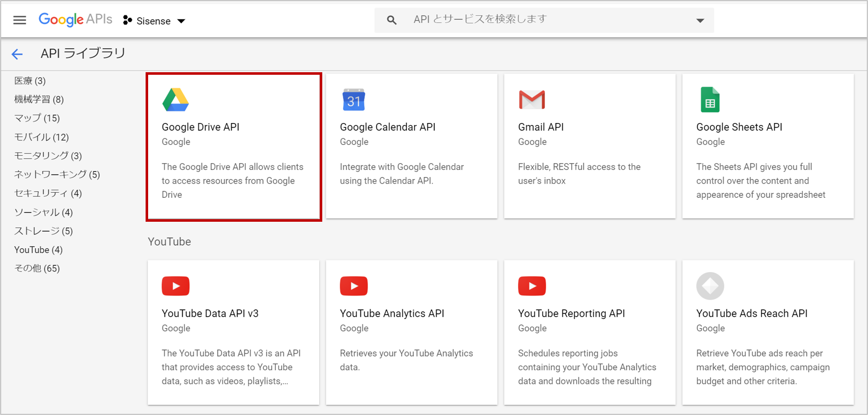This screenshot has height=415, width=868.
Task: Select the モニタリング (3) category
Action: coord(48,156)
